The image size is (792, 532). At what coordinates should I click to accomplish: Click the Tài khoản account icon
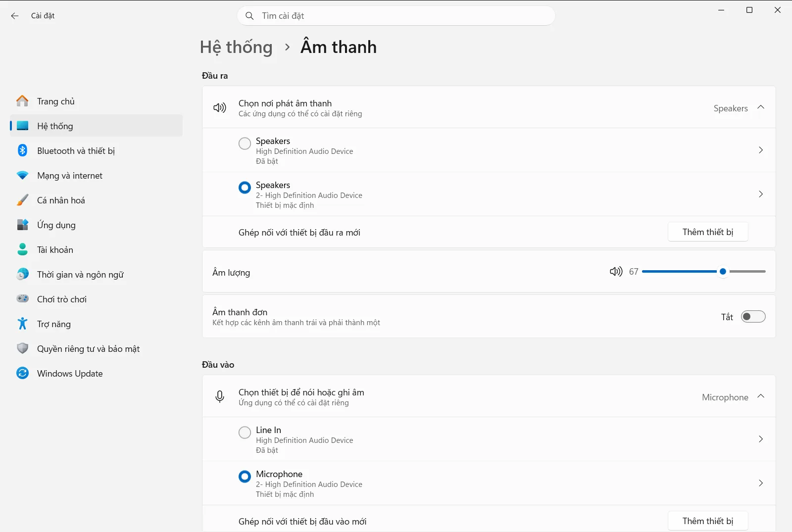(x=22, y=249)
